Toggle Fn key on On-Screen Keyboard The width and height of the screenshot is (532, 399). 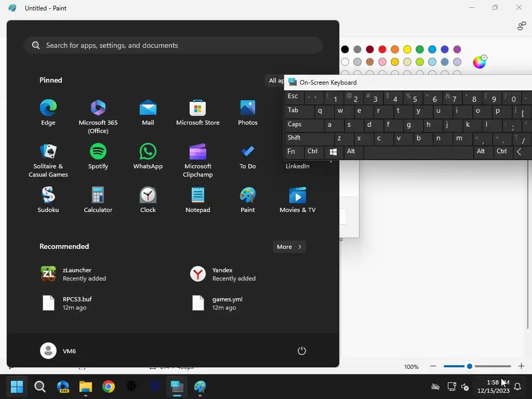[294, 152]
